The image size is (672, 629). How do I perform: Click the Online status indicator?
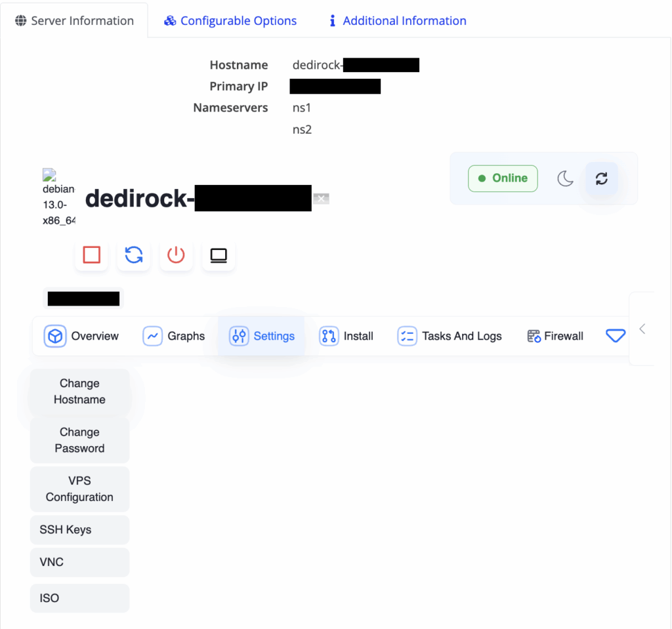coord(503,178)
